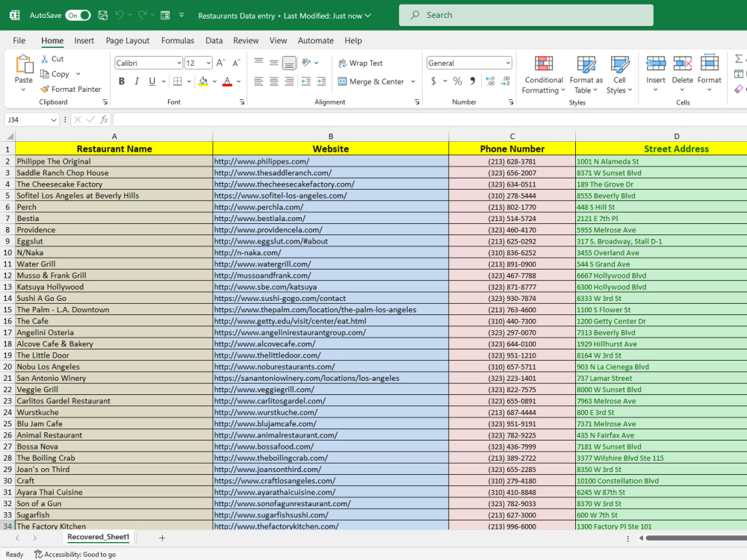Switch to Formulas tab

tap(178, 40)
